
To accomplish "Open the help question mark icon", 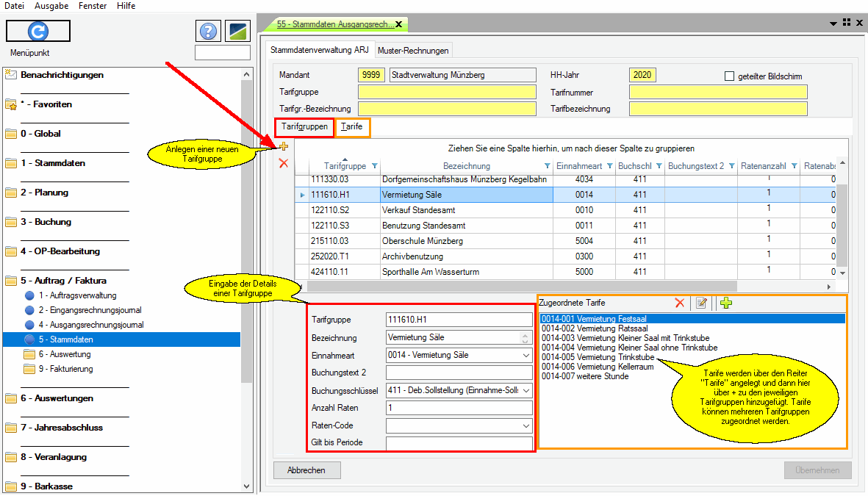I will [209, 31].
